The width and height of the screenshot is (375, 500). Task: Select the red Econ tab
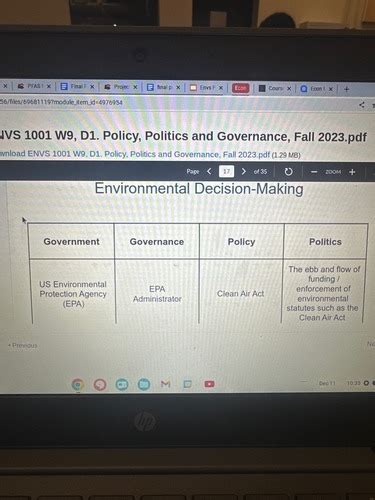240,88
